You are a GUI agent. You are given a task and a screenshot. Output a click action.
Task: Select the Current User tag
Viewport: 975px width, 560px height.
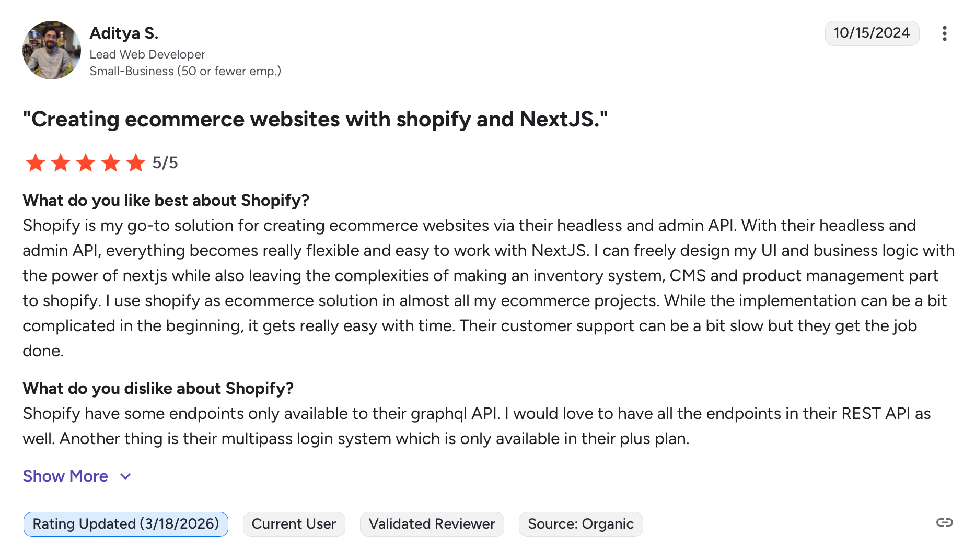(294, 524)
